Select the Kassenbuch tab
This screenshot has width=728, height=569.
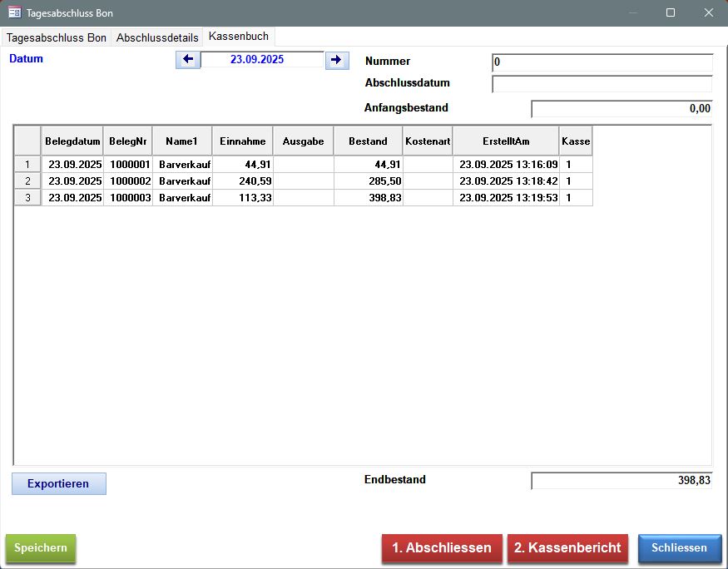(x=239, y=37)
